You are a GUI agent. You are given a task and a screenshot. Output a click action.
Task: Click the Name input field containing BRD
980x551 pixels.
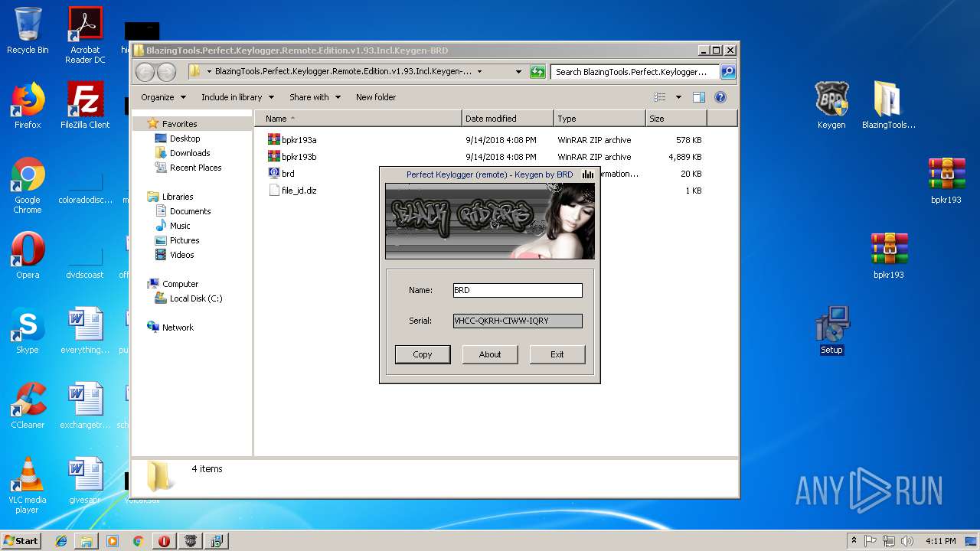click(x=518, y=290)
